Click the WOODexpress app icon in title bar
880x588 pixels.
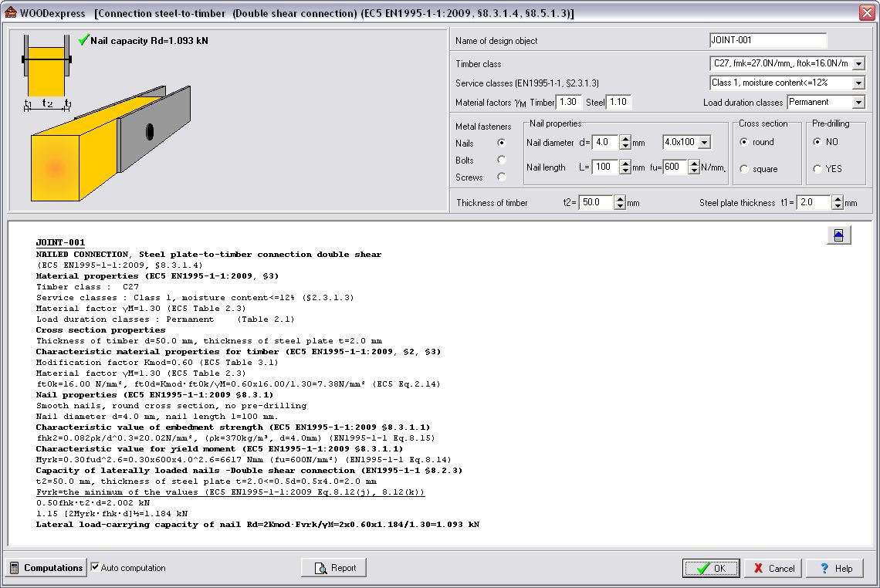click(x=10, y=12)
